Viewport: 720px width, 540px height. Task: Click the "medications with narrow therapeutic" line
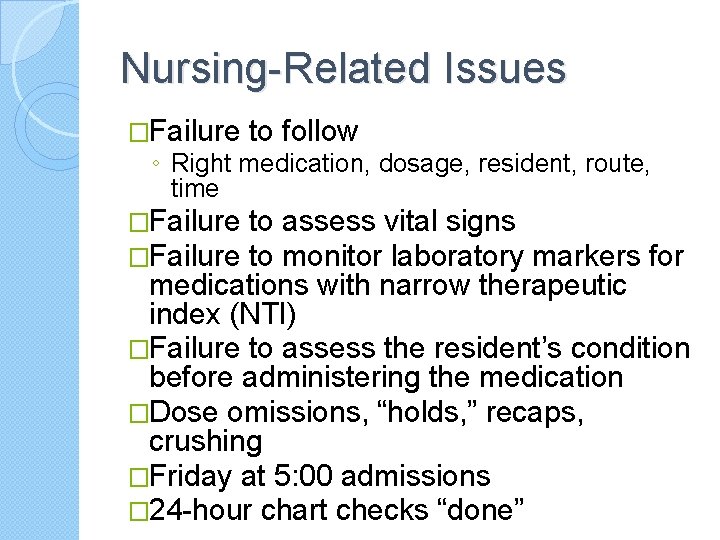(388, 285)
